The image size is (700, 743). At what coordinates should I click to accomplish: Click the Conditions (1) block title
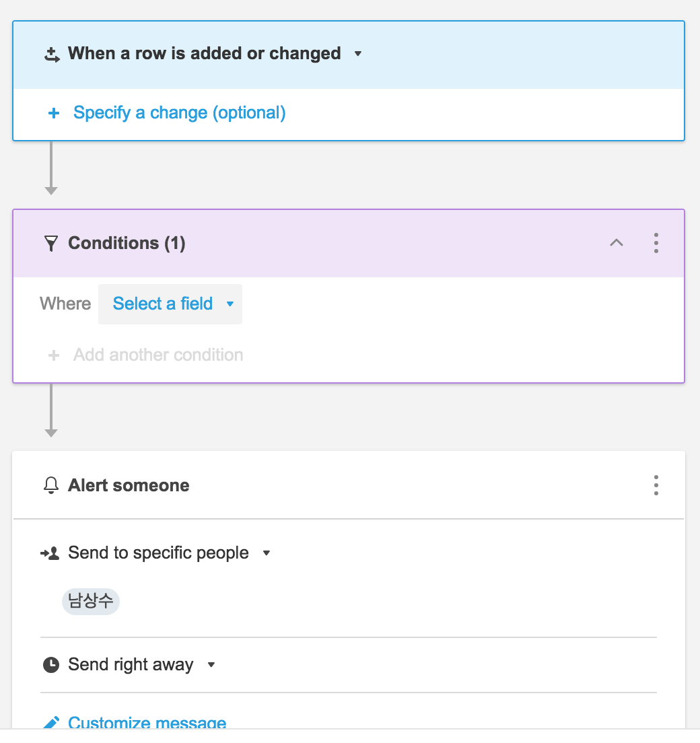tap(127, 243)
